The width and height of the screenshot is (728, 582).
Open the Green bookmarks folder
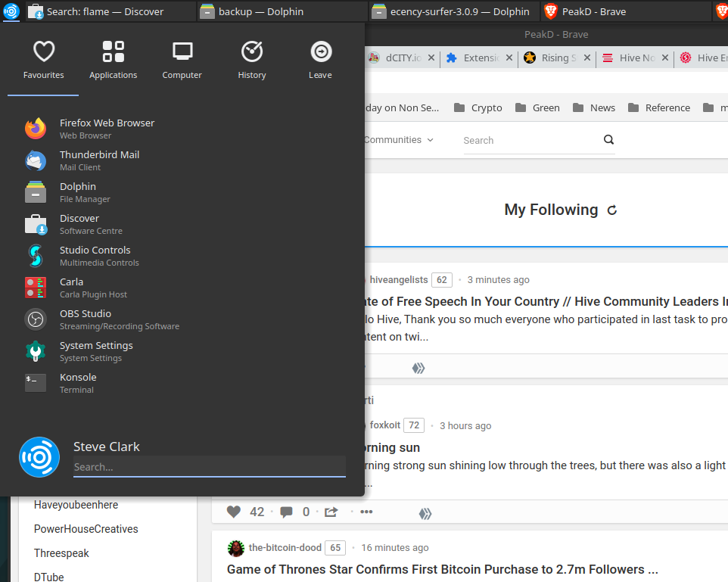pyautogui.click(x=537, y=107)
